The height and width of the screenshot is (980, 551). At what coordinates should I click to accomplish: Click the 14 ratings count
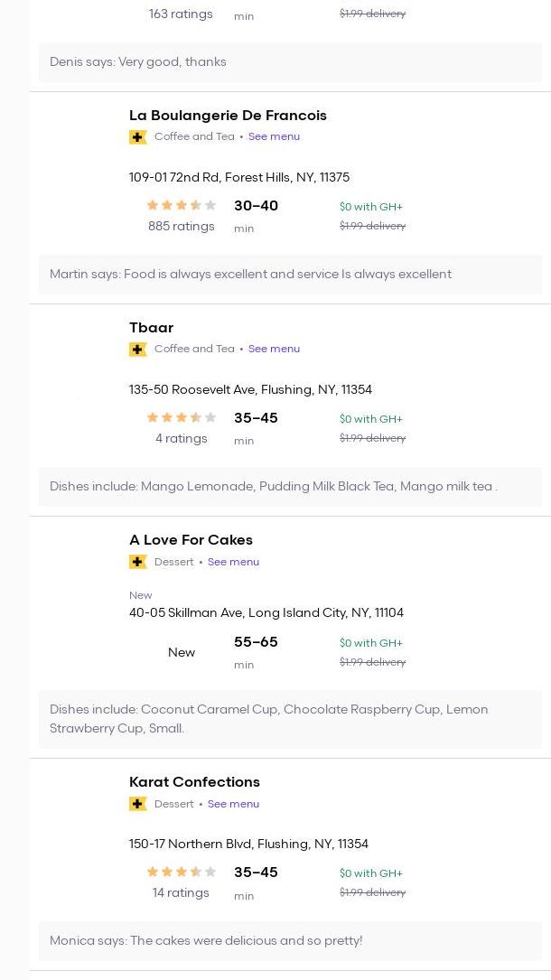point(181,893)
